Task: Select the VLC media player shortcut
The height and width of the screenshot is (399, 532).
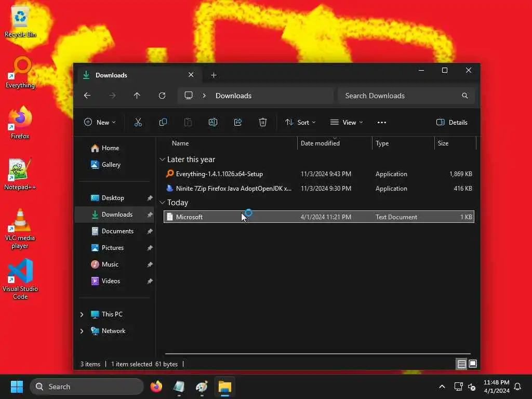Action: (20, 229)
